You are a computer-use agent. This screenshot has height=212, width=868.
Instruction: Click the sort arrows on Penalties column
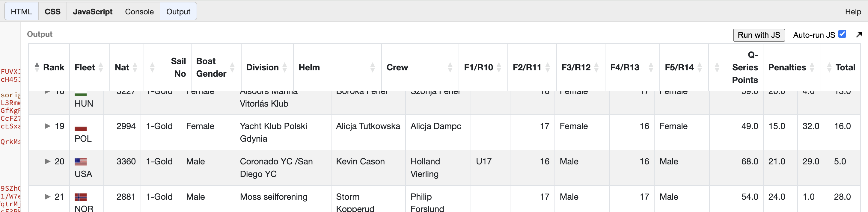[x=812, y=67]
